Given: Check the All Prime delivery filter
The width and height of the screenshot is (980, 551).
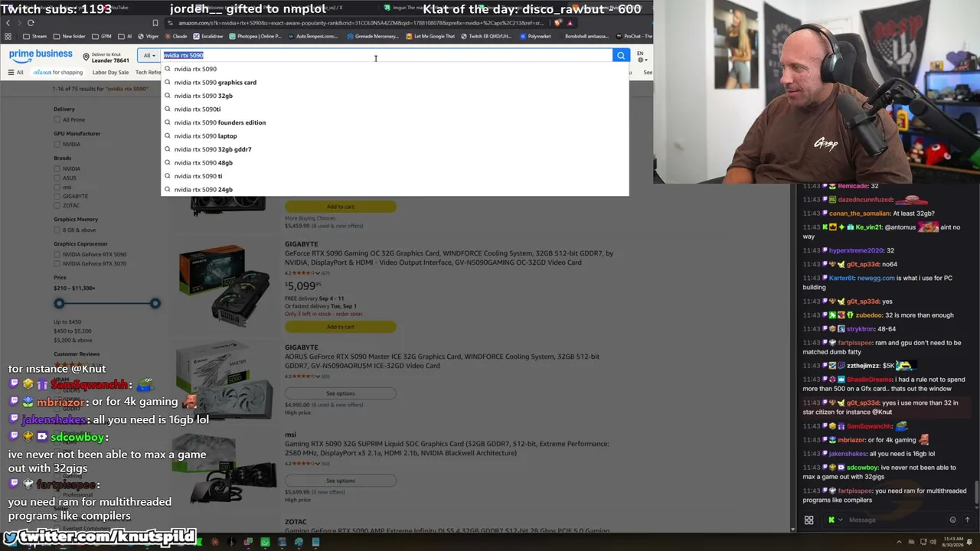Looking at the screenshot, I should pos(57,119).
